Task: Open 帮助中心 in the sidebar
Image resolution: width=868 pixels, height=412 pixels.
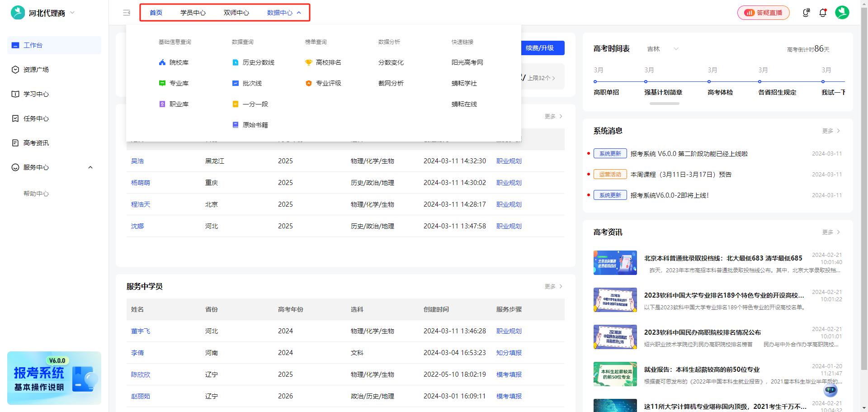Action: (x=36, y=194)
